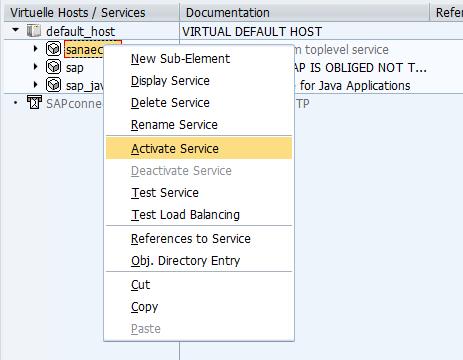Click the grayed Deactivate Service entry

[x=199, y=171]
